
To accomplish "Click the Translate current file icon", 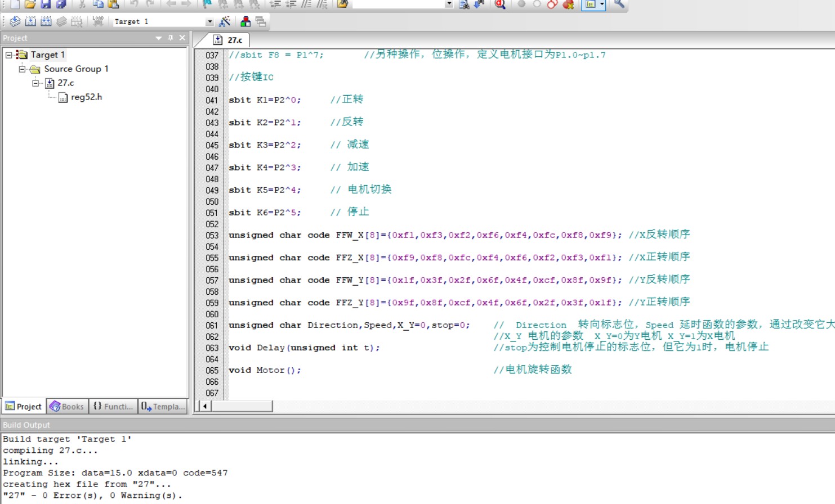I will point(15,21).
